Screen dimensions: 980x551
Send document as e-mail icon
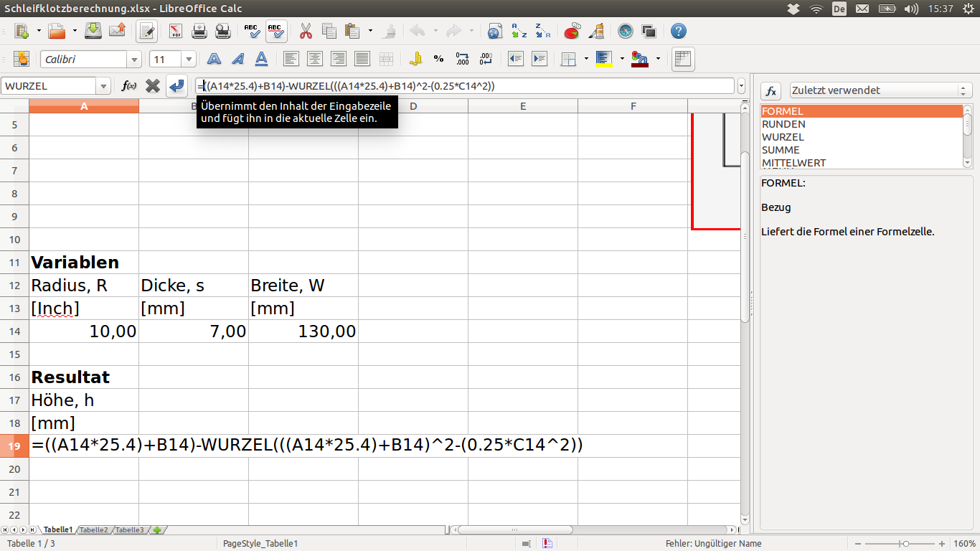click(117, 32)
